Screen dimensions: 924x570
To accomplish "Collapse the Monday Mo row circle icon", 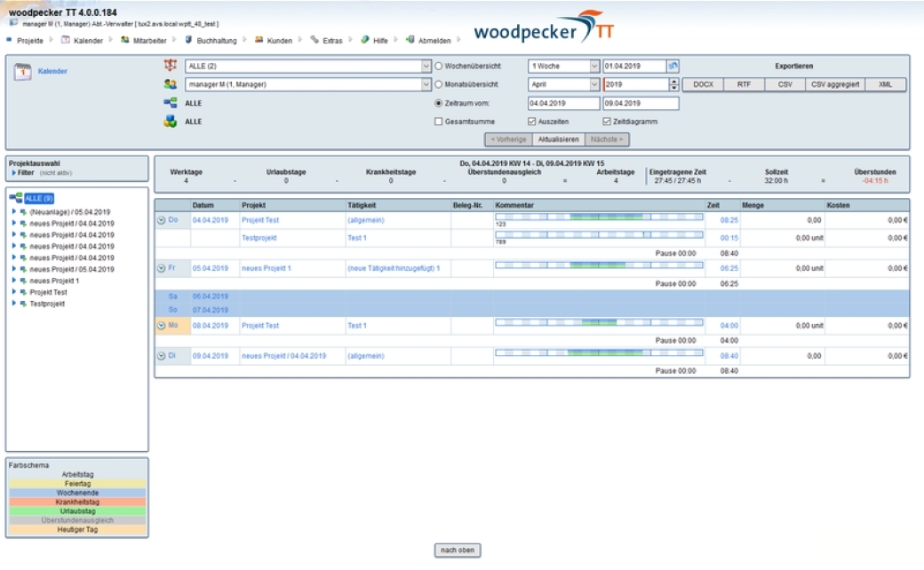I will point(161,326).
